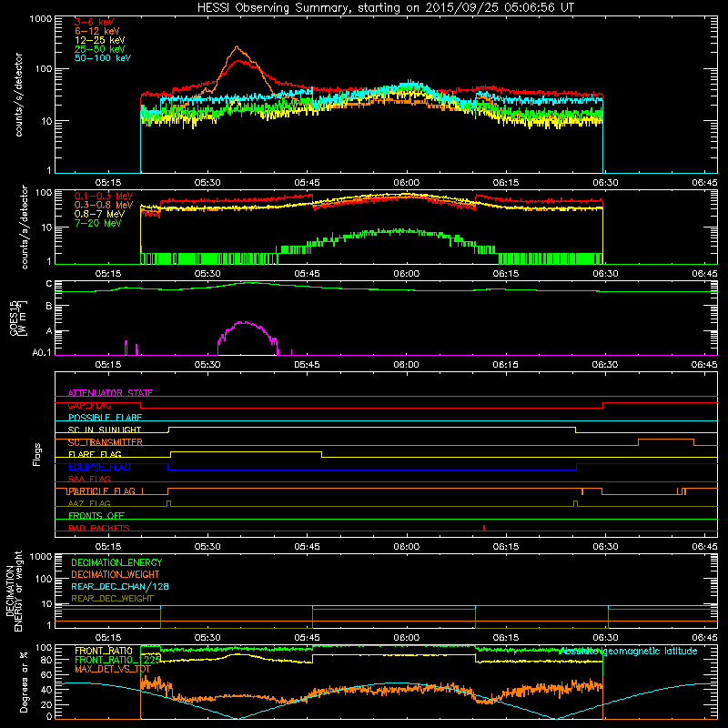Click the HESSI Observing Summary title
Viewport: 728px width, 728px height.
coord(385,7)
